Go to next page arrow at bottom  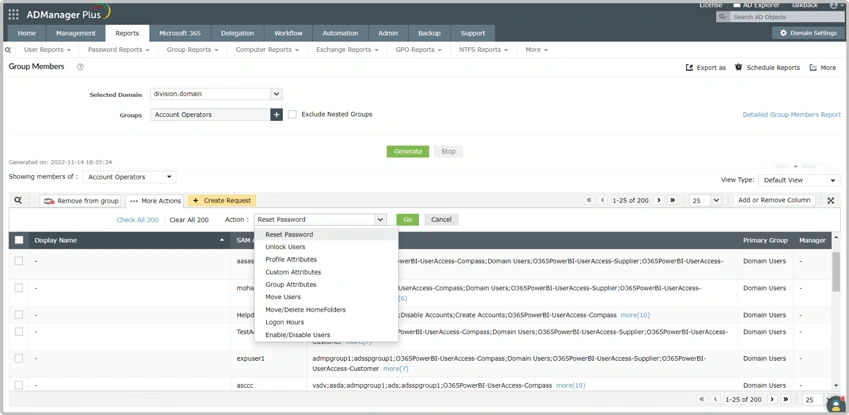click(x=772, y=399)
